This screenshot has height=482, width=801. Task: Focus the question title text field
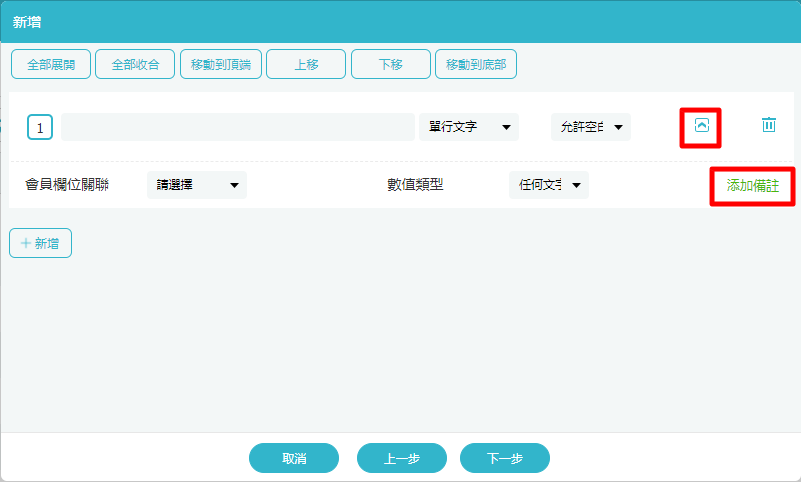coord(237,127)
